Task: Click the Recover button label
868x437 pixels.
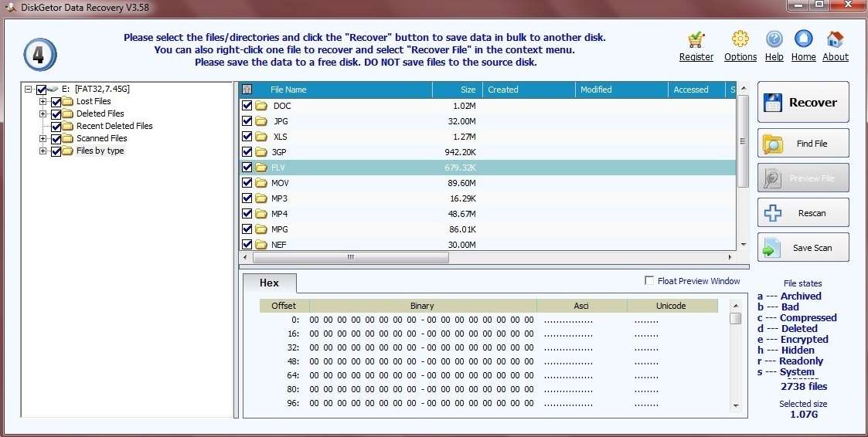Action: pos(812,103)
